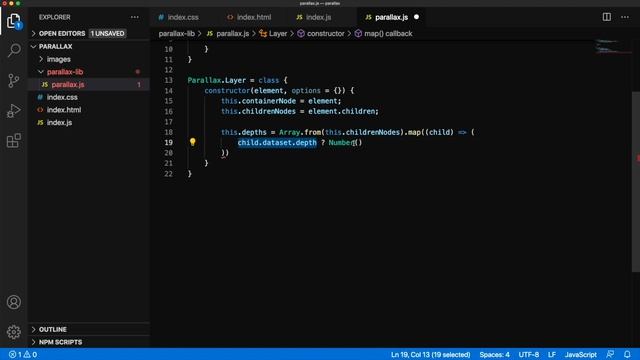
Task: Click Parallax.Layer on line 13
Action: 216,80
